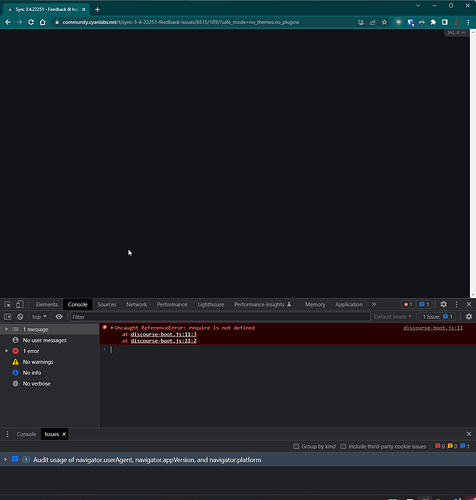Switch to the Elements tab
476x500 pixels.
tap(47, 304)
